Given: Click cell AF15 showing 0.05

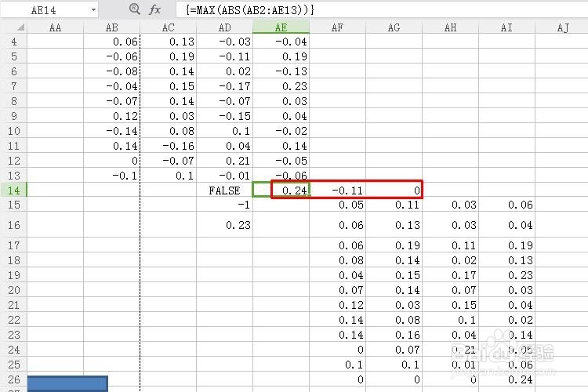Looking at the screenshot, I should (337, 205).
